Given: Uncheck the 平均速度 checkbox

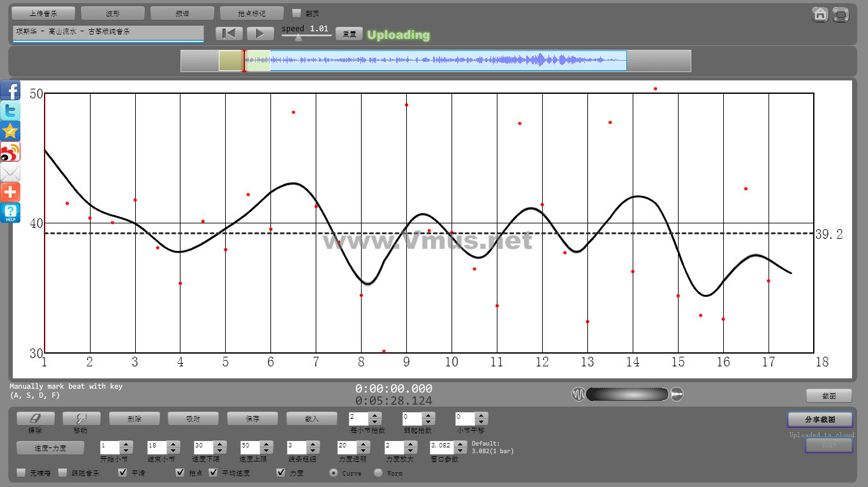Looking at the screenshot, I should [214, 473].
